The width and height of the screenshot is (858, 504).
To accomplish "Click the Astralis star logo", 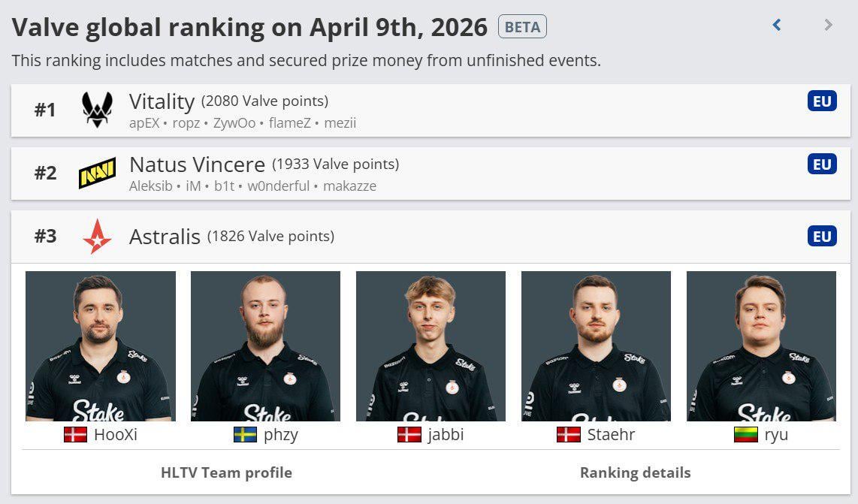I will click(97, 237).
